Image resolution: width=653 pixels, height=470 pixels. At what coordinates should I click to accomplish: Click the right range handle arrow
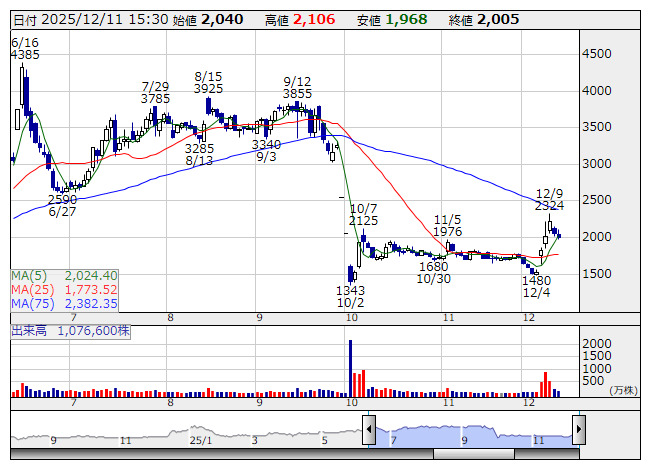(x=579, y=430)
